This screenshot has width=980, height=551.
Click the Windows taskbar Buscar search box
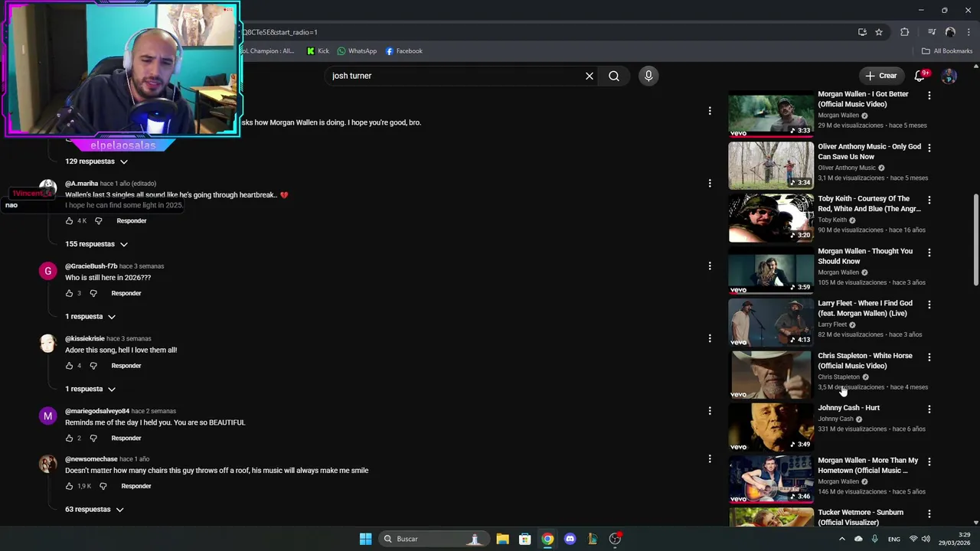coord(434,539)
